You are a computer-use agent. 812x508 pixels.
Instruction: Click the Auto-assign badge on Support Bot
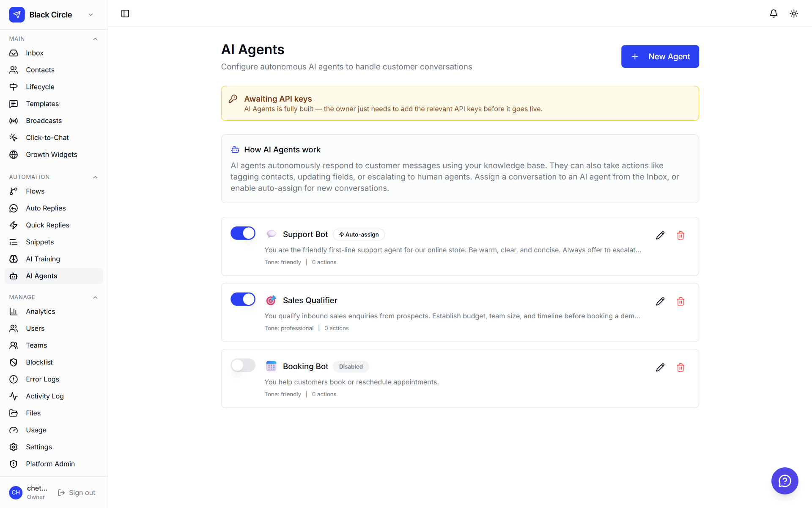point(359,235)
